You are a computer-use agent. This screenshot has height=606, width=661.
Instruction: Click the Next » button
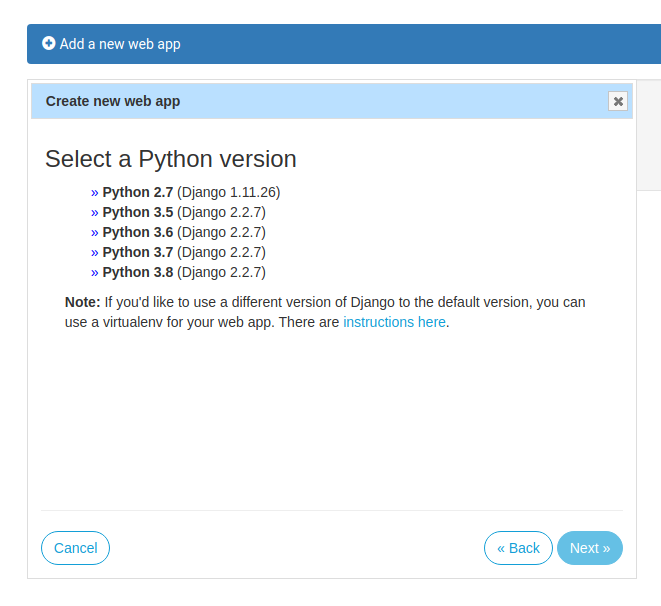tap(590, 548)
